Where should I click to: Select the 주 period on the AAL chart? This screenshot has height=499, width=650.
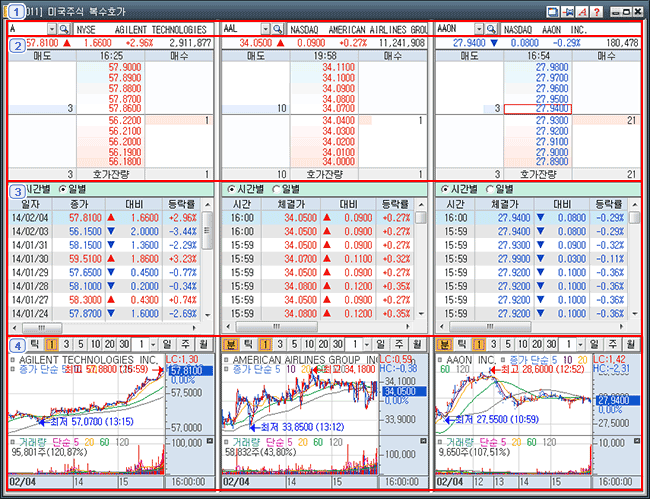tap(399, 344)
